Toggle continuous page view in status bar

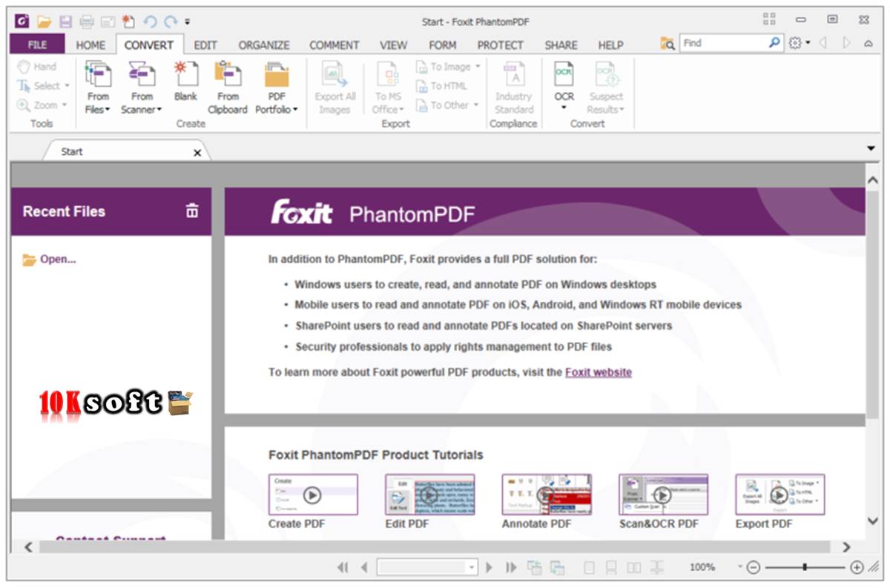tap(611, 567)
